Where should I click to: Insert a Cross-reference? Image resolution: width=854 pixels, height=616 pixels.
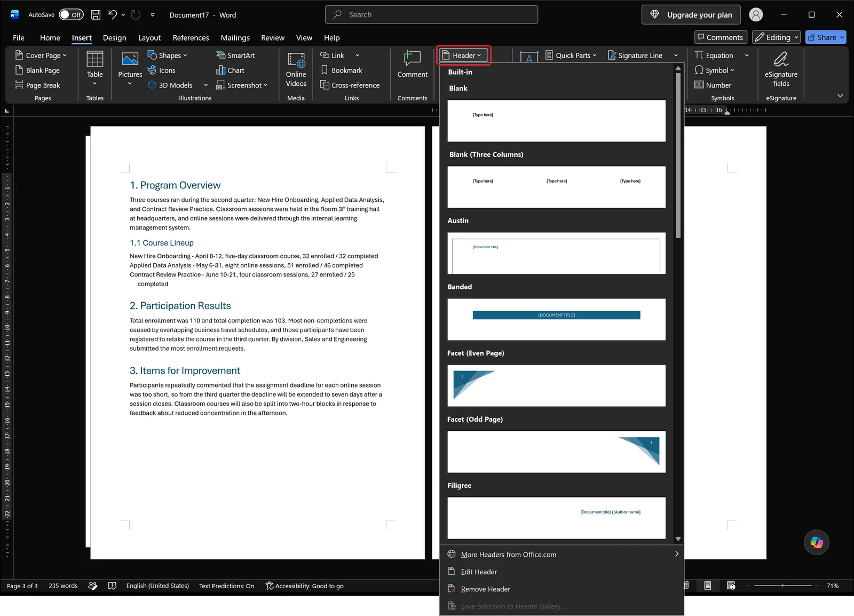tap(350, 85)
